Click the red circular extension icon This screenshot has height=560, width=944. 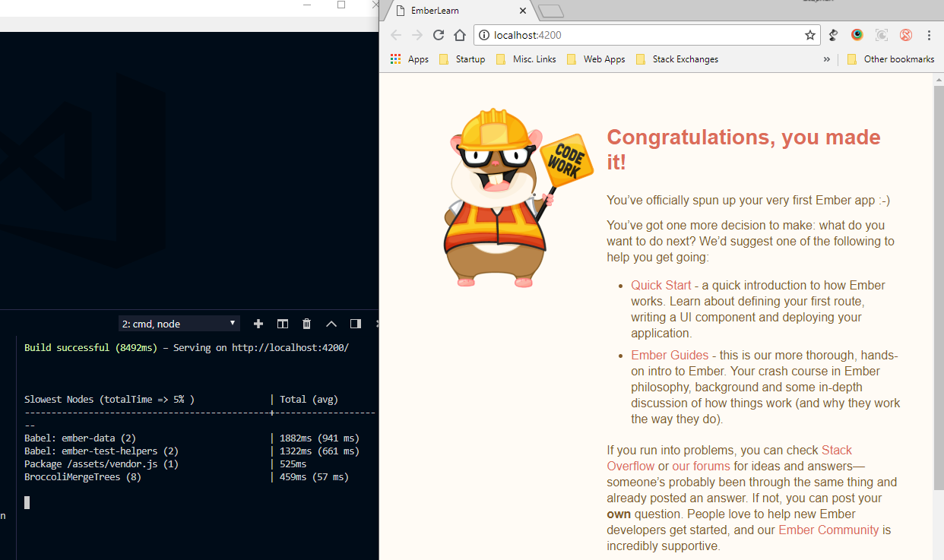(906, 35)
